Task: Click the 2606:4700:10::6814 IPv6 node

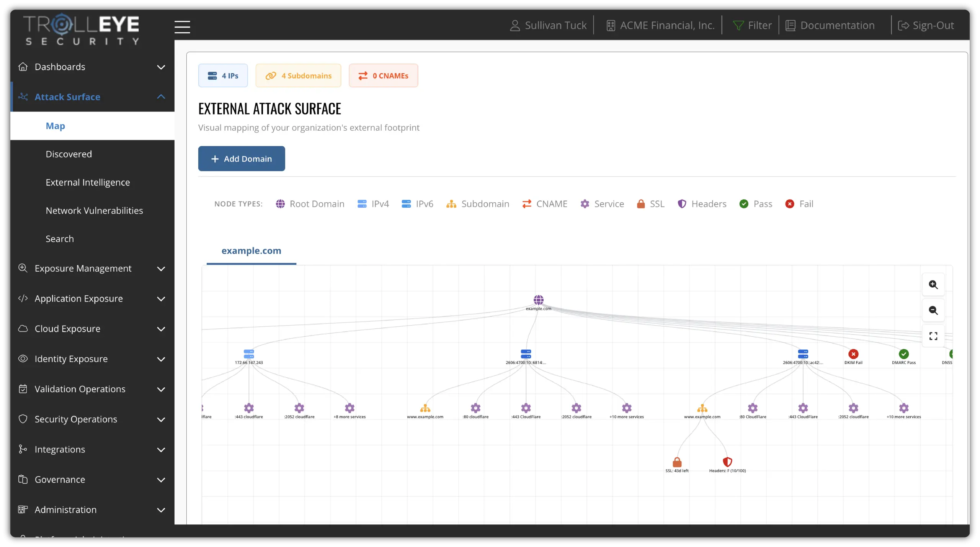Action: pyautogui.click(x=526, y=354)
